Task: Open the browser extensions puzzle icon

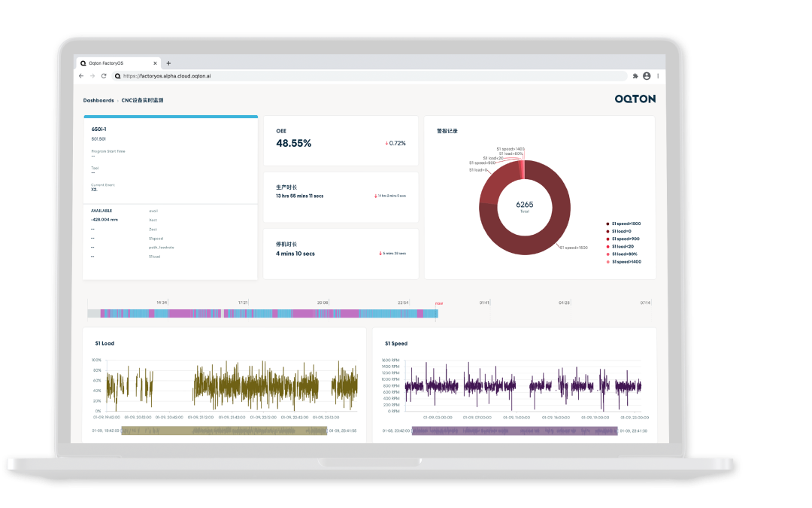Action: click(635, 76)
